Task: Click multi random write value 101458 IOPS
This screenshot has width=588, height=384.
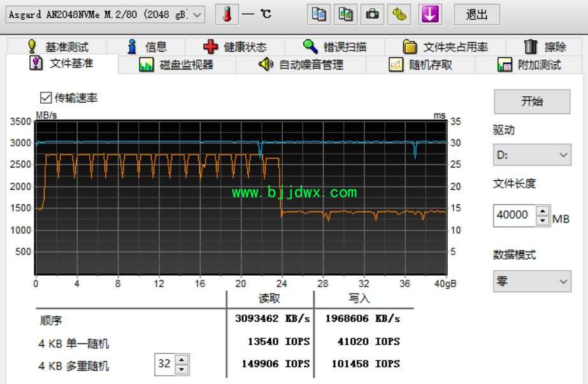Action: (x=366, y=364)
